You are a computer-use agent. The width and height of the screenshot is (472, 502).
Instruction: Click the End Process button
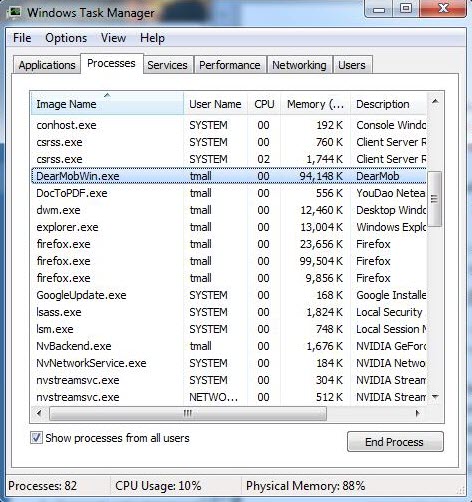coord(395,442)
